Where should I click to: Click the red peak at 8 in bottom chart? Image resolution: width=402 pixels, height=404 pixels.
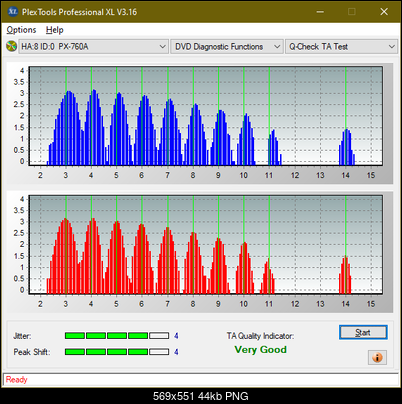click(x=194, y=263)
